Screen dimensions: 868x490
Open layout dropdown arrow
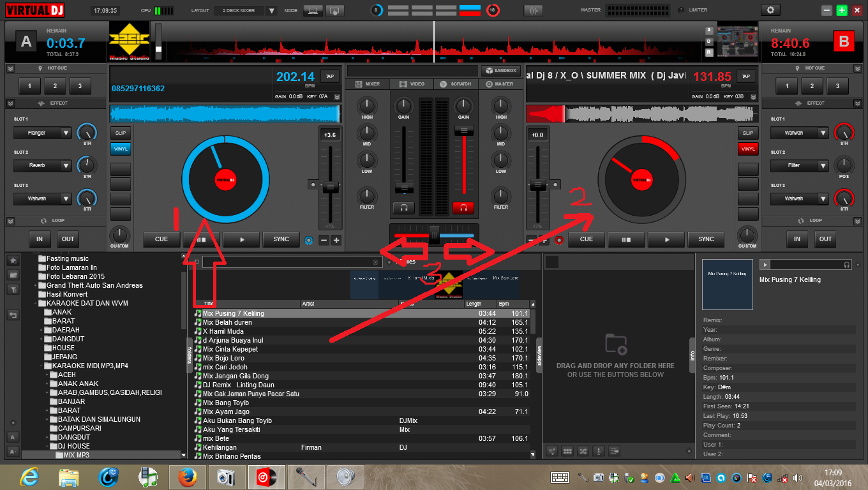[272, 11]
